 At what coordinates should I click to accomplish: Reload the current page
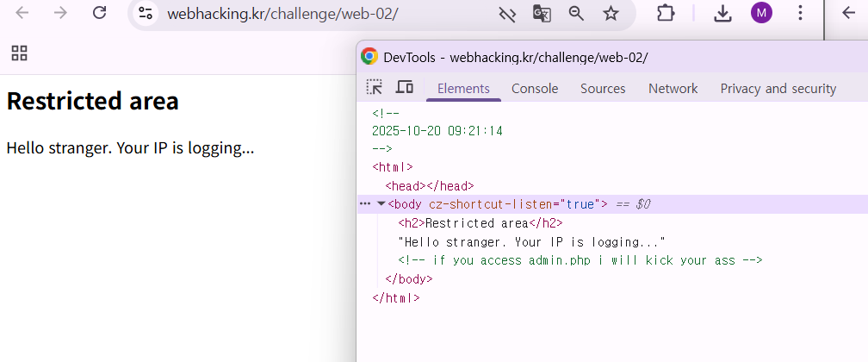pyautogui.click(x=99, y=13)
